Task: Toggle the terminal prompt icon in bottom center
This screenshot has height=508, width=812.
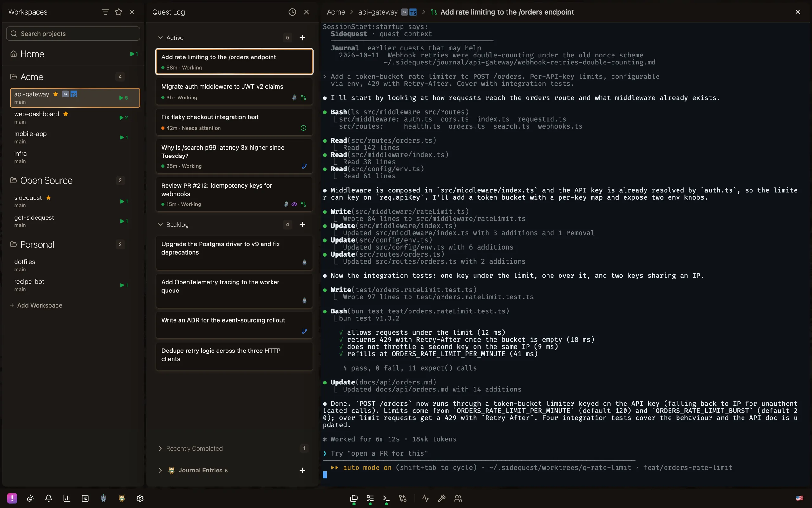Action: (386, 498)
